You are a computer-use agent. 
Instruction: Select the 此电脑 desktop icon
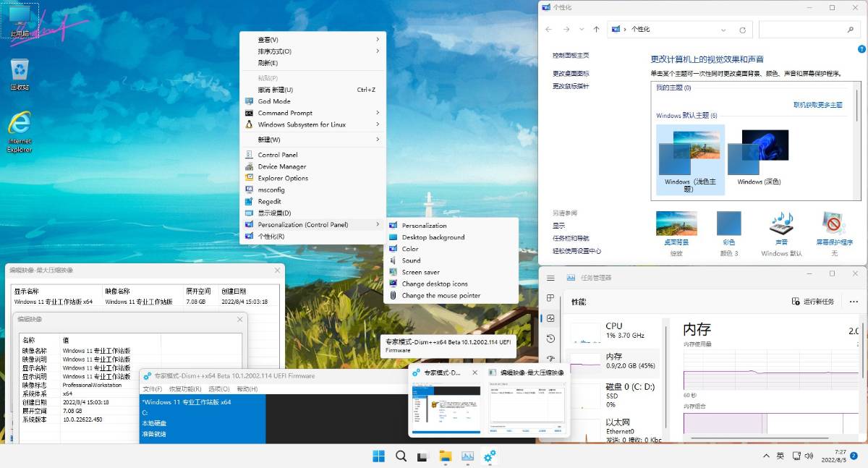tap(20, 21)
